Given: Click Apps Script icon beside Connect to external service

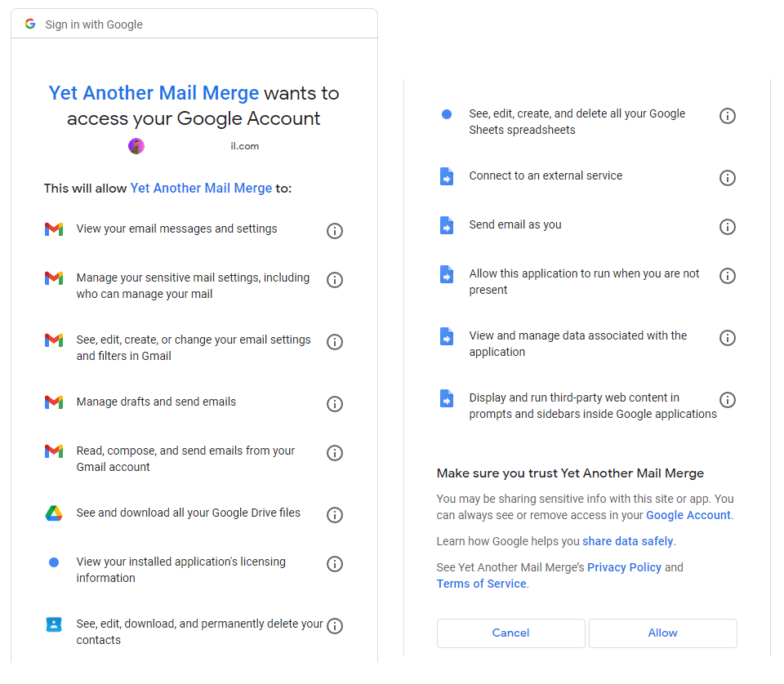Looking at the screenshot, I should [x=447, y=176].
